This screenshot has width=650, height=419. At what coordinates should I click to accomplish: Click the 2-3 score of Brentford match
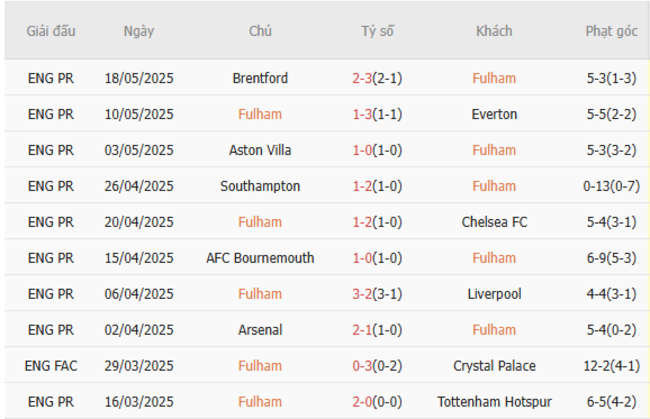pyautogui.click(x=363, y=78)
